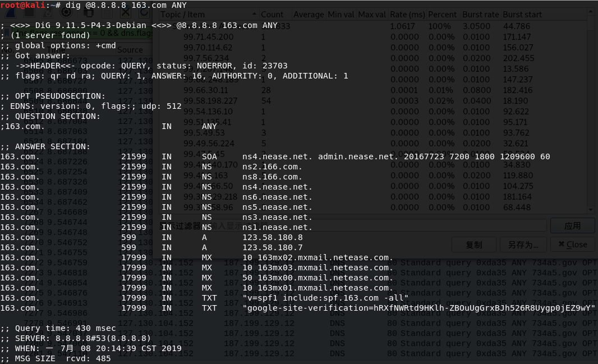Click the 另存为... (Save as) button
Viewport: 598px width, 364px height.
tap(523, 245)
